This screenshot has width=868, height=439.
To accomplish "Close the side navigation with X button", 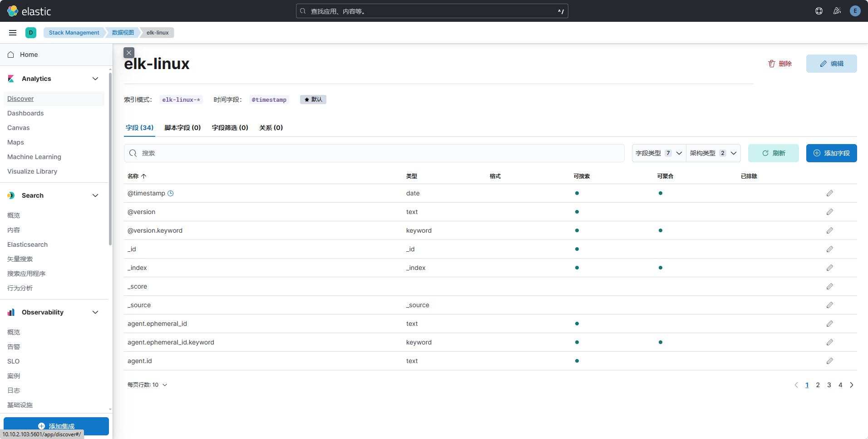I will pos(129,53).
